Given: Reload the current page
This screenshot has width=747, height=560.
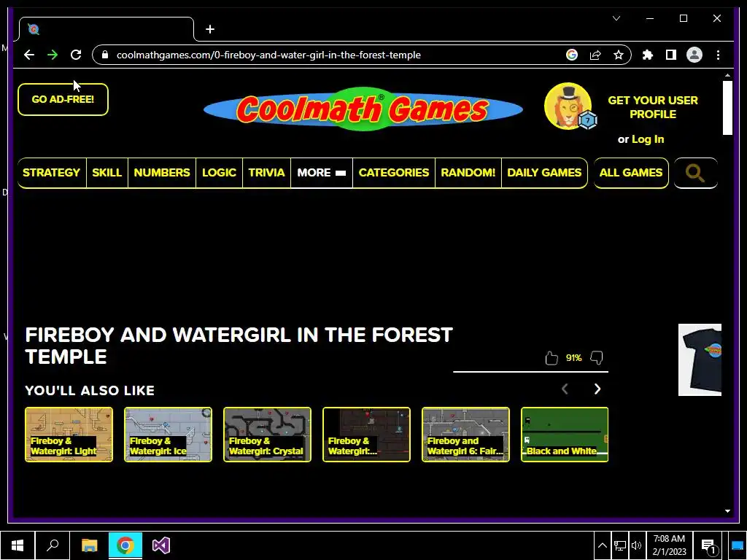Looking at the screenshot, I should (76, 55).
